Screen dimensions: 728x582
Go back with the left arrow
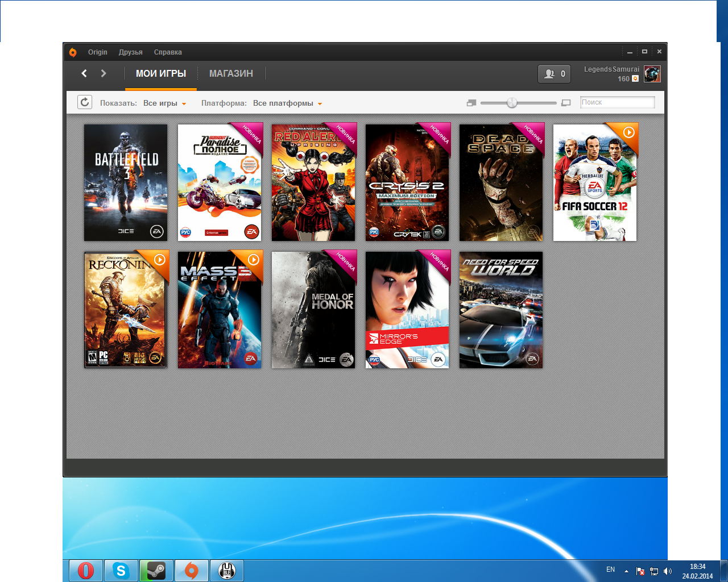(x=84, y=73)
